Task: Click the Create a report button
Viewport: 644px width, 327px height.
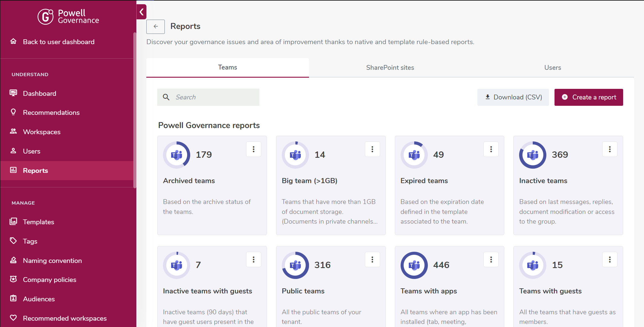Action: [589, 97]
